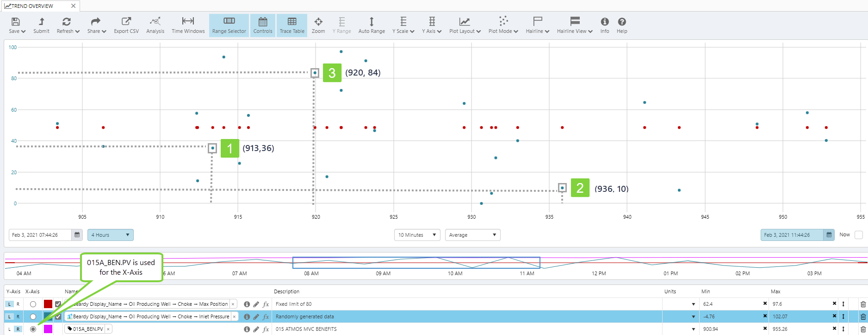Open Time Windows from the toolbar
This screenshot has width=868, height=335.
click(x=188, y=25)
